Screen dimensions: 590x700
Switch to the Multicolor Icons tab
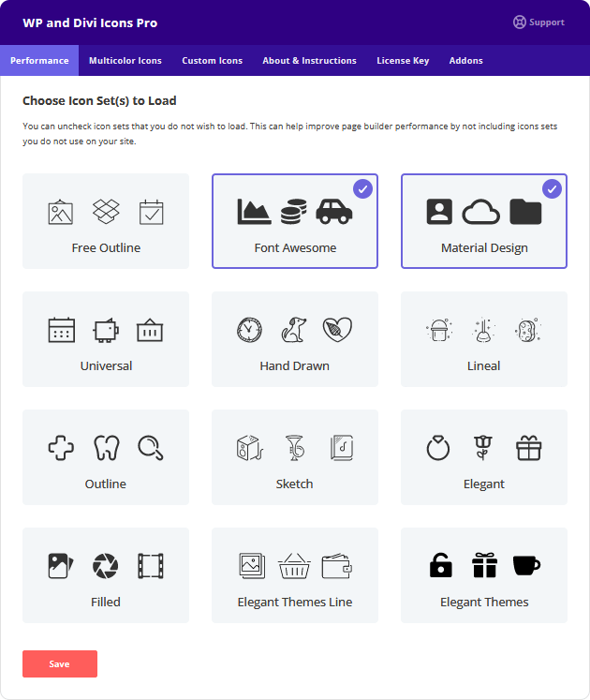coord(125,61)
